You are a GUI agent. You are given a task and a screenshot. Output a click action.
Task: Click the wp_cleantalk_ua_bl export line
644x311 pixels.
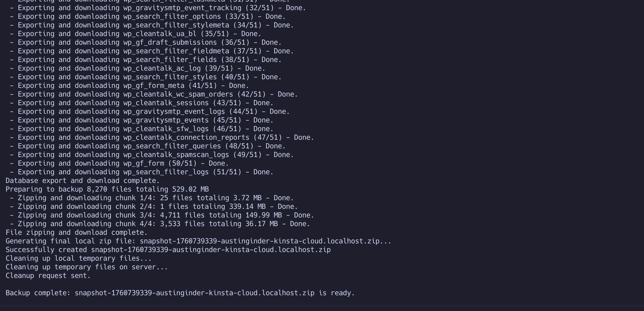click(x=135, y=34)
